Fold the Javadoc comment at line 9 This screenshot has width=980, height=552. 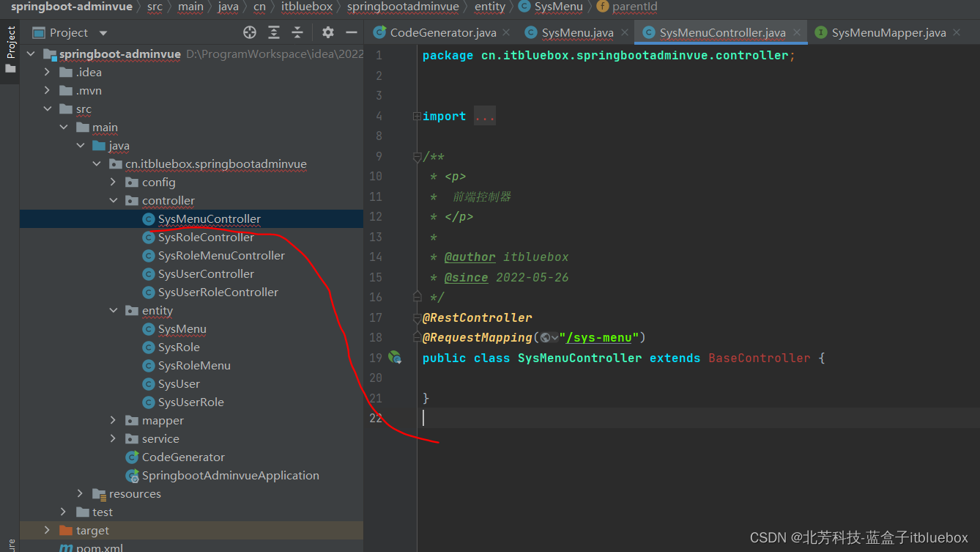(417, 156)
